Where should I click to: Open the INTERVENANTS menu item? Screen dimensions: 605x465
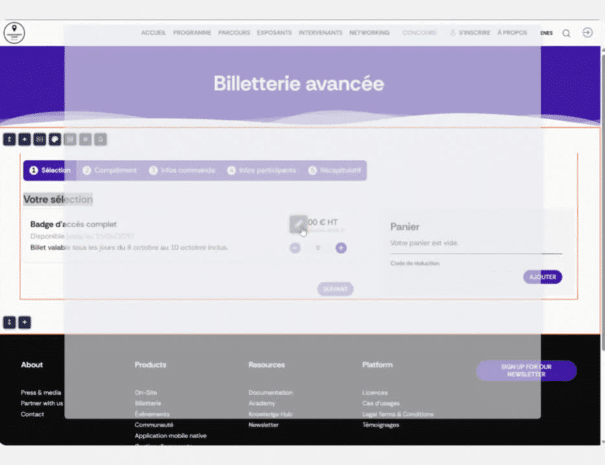[x=320, y=33]
